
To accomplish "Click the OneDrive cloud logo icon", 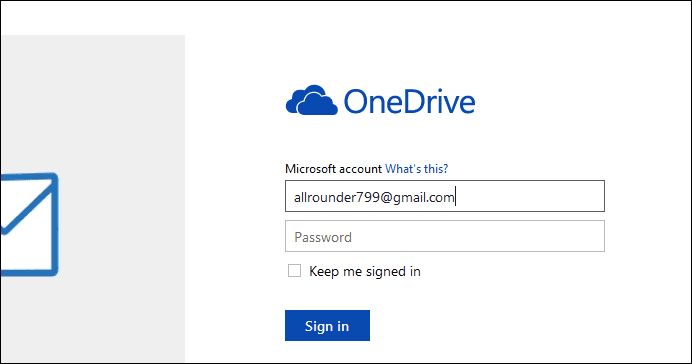I will pyautogui.click(x=312, y=100).
